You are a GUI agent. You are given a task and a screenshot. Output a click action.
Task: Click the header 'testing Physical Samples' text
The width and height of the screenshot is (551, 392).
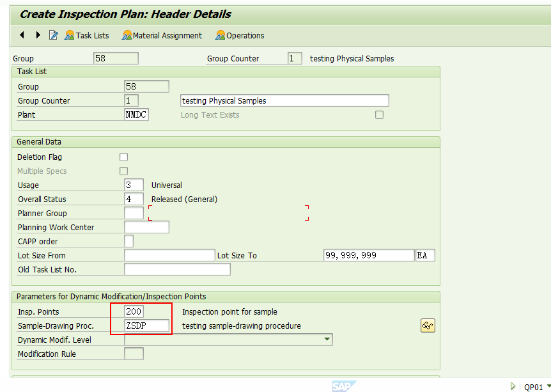coord(352,59)
